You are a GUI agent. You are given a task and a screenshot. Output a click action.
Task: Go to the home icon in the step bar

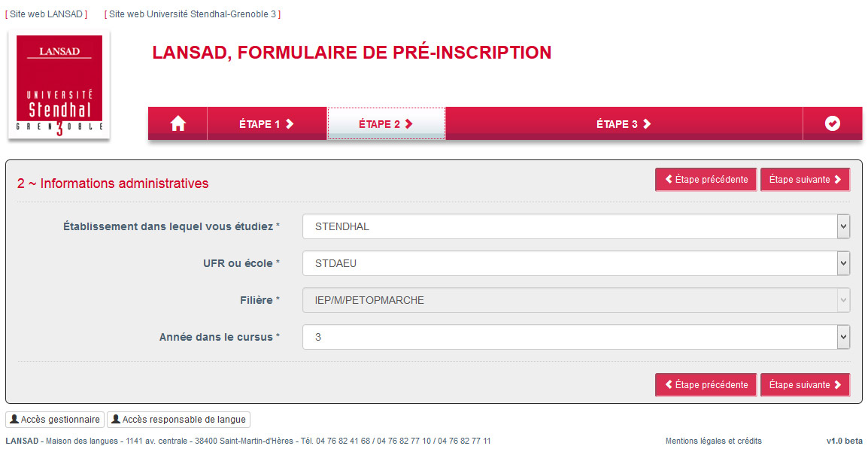tap(178, 123)
